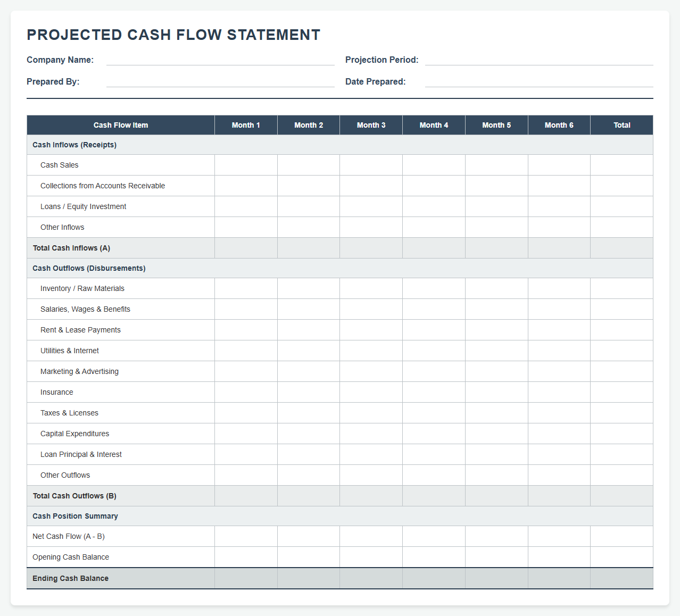The image size is (680, 616).
Task: Click Insurance Month 5 cell
Action: pos(496,392)
